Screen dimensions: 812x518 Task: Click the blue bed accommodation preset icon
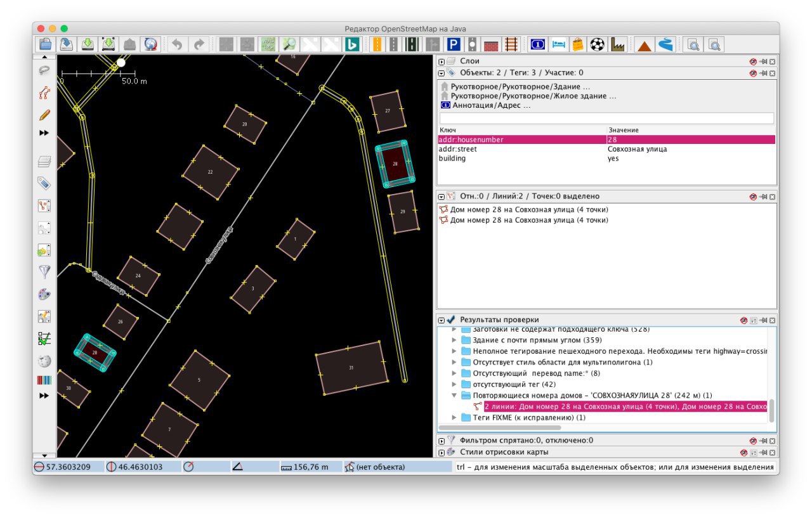[x=558, y=44]
